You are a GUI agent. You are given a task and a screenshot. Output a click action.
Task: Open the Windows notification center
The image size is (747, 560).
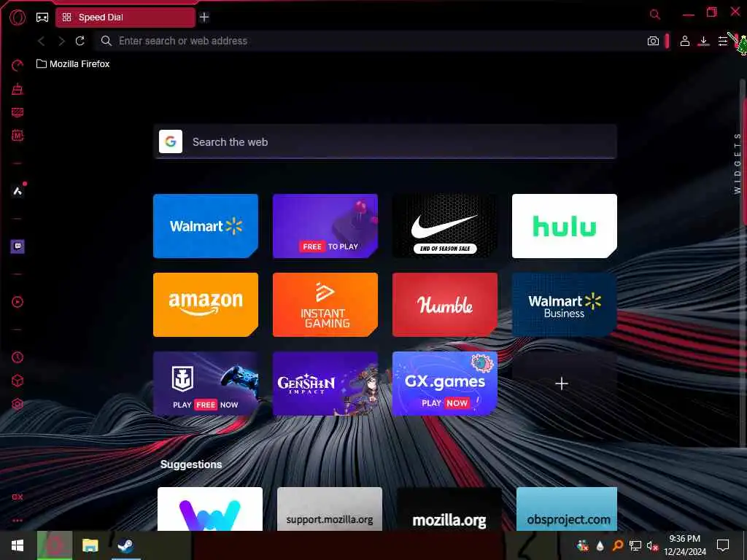pos(723,545)
